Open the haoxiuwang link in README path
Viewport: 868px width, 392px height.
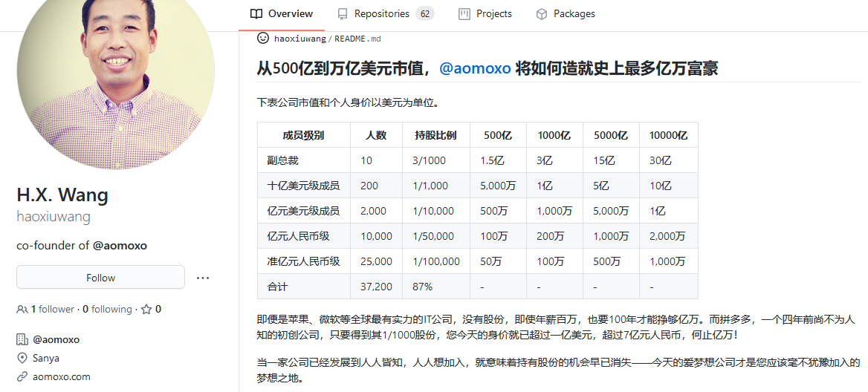tap(300, 39)
